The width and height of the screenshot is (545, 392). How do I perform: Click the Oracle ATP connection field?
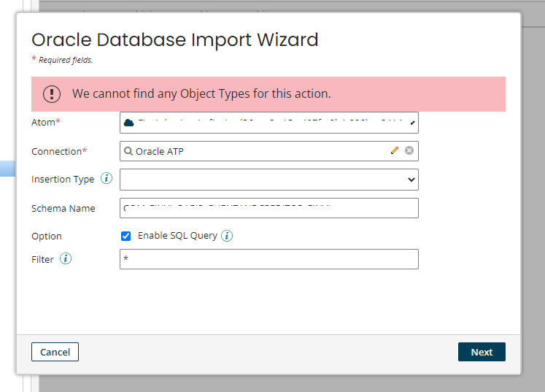tap(269, 151)
